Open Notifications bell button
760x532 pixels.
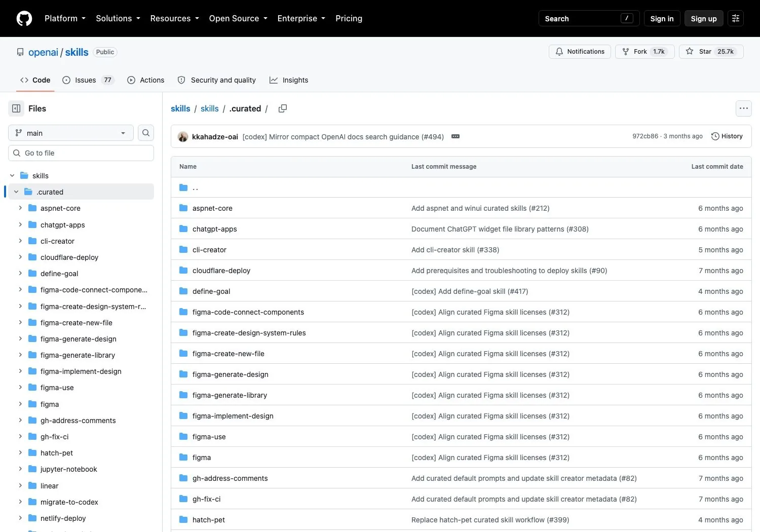coord(580,52)
